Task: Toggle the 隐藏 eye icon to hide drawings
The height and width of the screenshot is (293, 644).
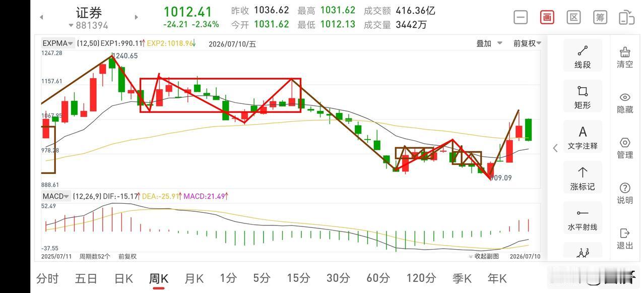Action: [x=625, y=102]
